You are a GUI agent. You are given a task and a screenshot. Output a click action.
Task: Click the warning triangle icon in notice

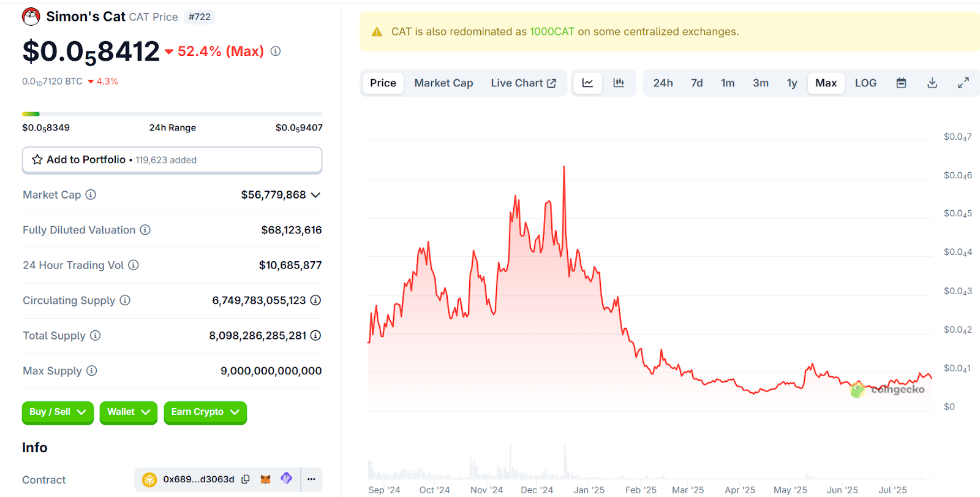point(377,32)
